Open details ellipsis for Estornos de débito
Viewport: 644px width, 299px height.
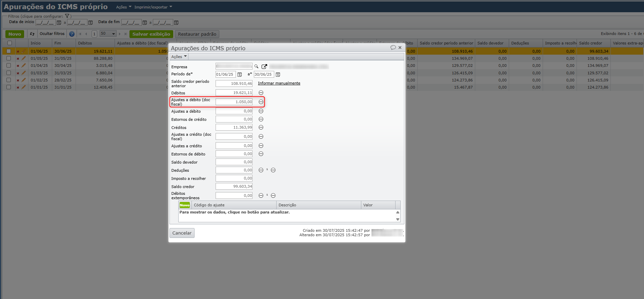pos(261,154)
